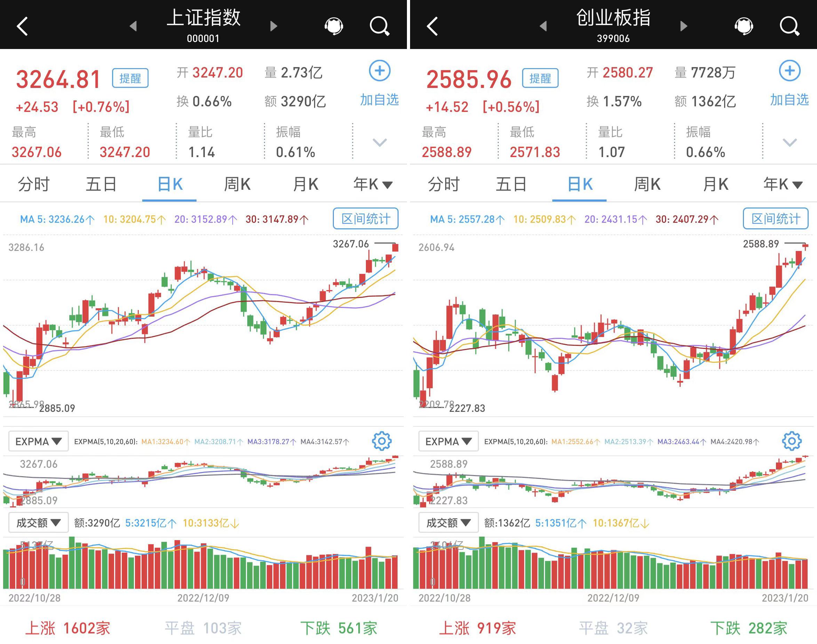
Task: Switch 上证指数 to 周K tab
Action: (237, 185)
